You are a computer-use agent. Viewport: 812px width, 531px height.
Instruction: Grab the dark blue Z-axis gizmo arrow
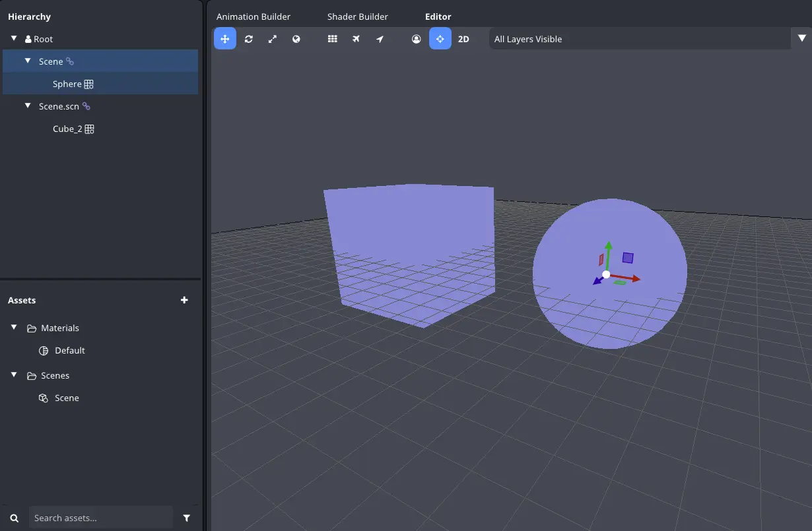(x=597, y=281)
